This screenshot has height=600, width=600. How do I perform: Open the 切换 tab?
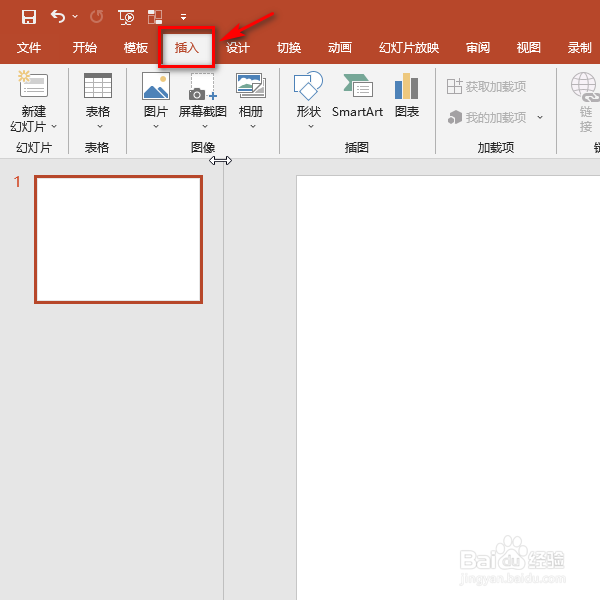(x=289, y=48)
